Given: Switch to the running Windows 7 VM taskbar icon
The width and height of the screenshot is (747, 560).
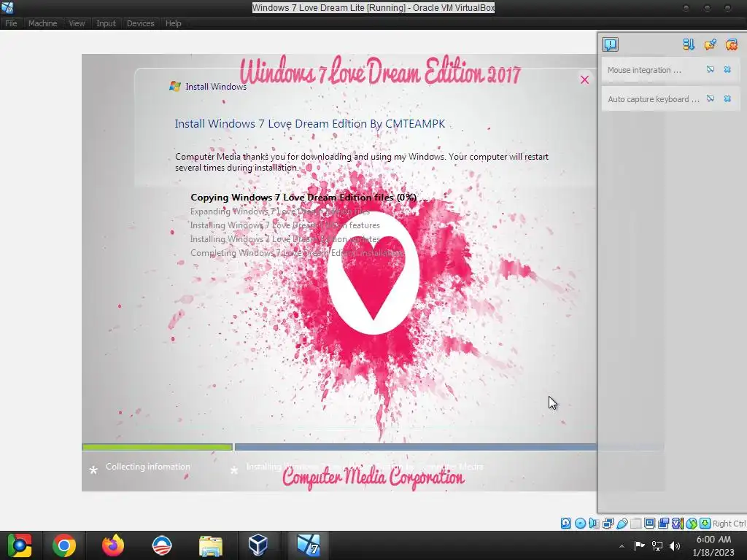Looking at the screenshot, I should point(309,545).
